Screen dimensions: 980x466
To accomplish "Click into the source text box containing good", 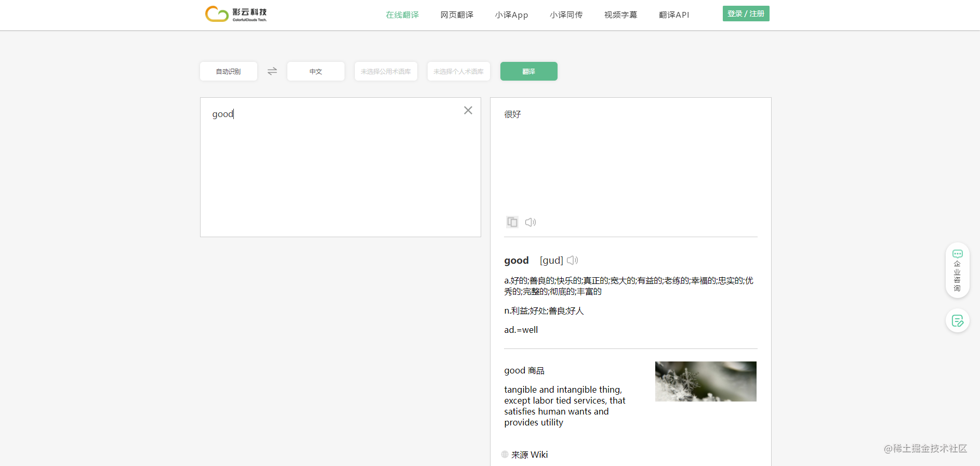I will (x=340, y=167).
